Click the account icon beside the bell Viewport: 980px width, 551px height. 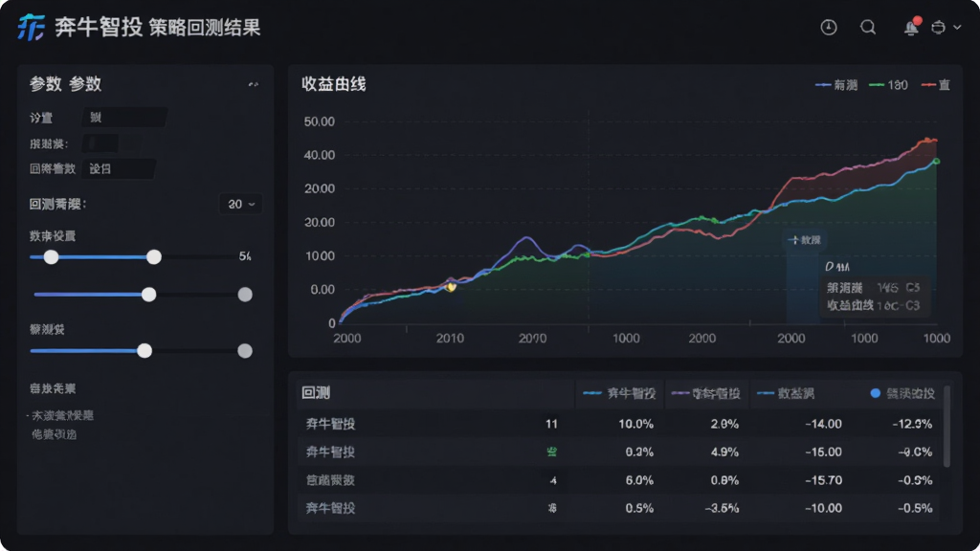point(938,28)
